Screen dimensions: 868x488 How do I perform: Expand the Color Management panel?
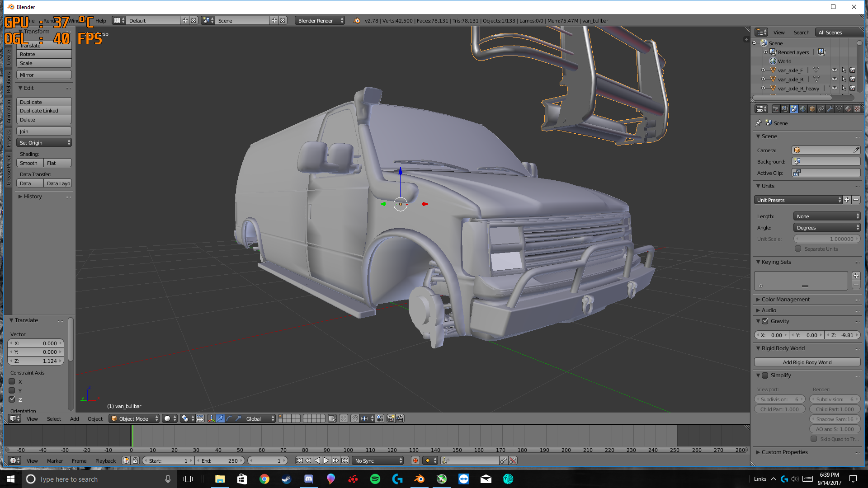(x=785, y=299)
